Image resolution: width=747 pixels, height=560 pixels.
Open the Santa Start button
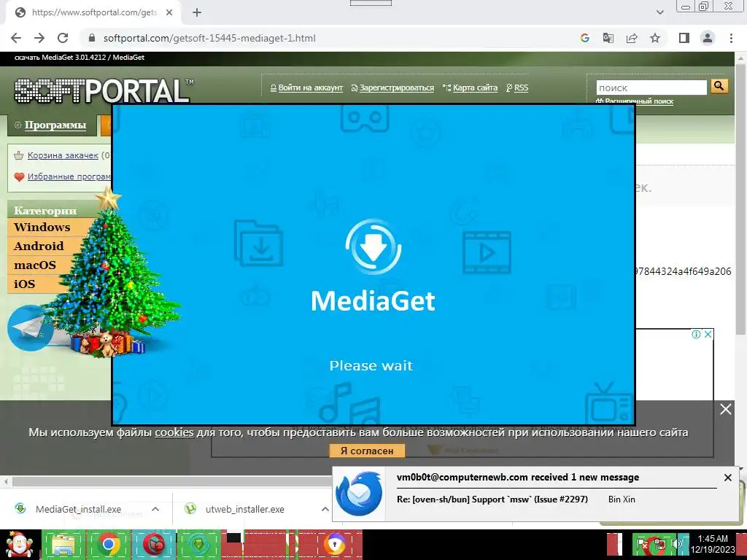(x=19, y=544)
